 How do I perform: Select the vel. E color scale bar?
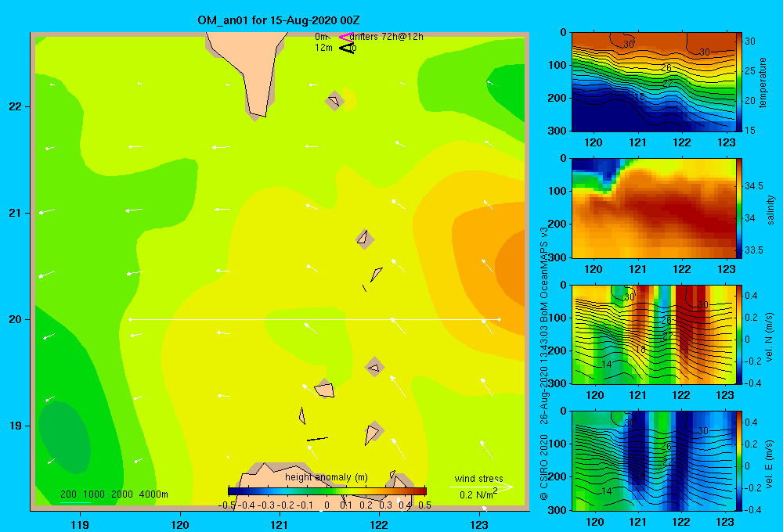pyautogui.click(x=739, y=461)
